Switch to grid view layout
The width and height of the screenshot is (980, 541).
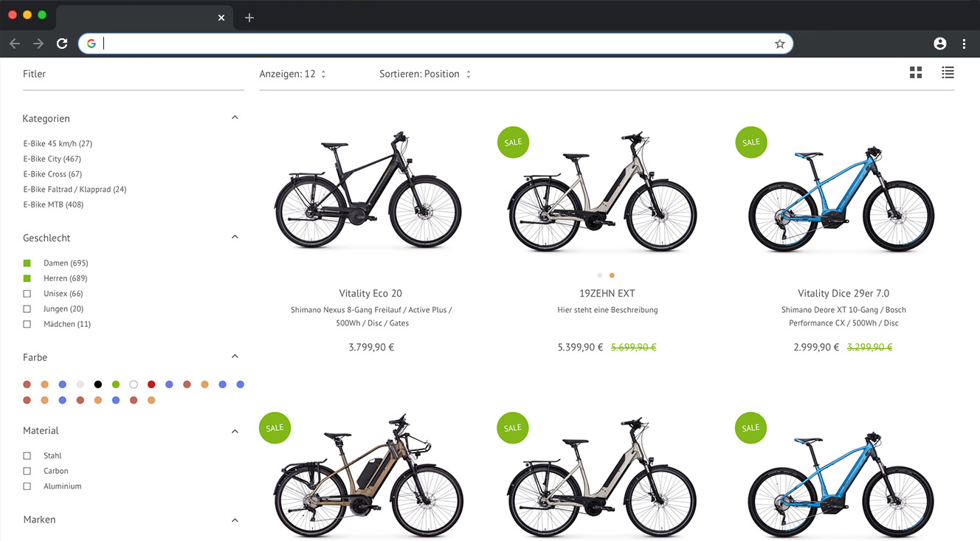point(916,72)
